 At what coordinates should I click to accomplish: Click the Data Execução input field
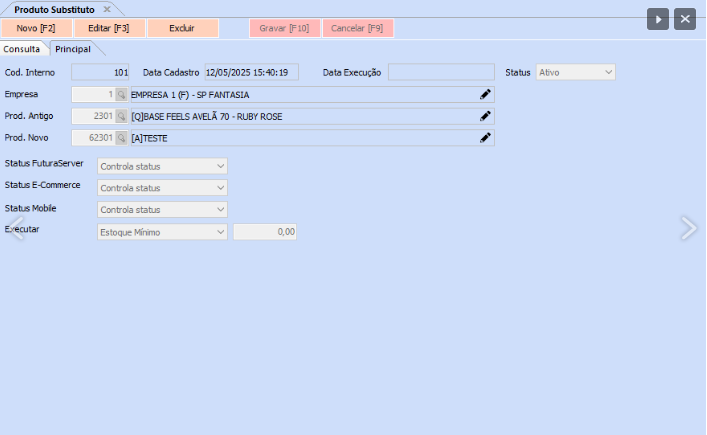(x=441, y=72)
